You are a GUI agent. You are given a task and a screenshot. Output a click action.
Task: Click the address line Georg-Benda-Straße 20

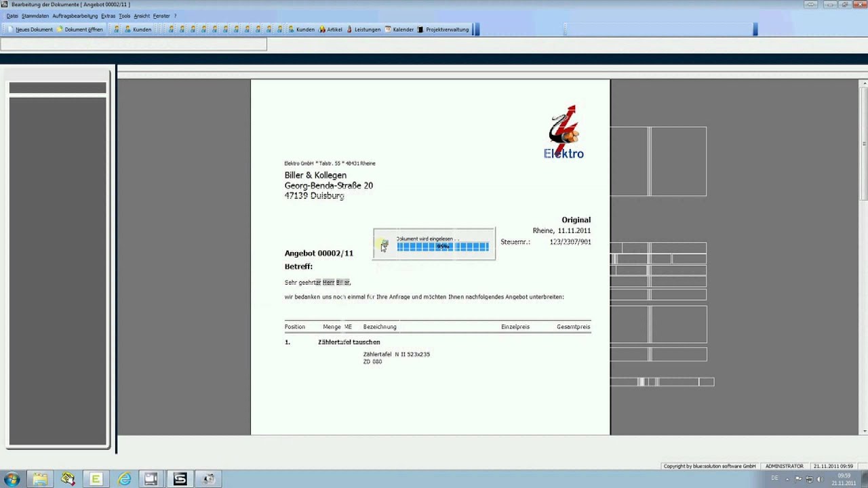tap(329, 186)
